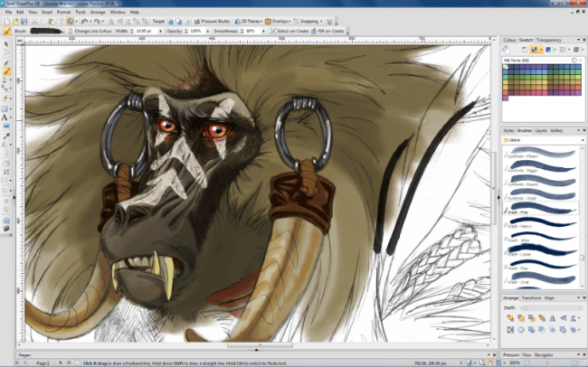Click the Width input field
Image resolution: width=588 pixels, height=367 pixels.
coord(147,31)
